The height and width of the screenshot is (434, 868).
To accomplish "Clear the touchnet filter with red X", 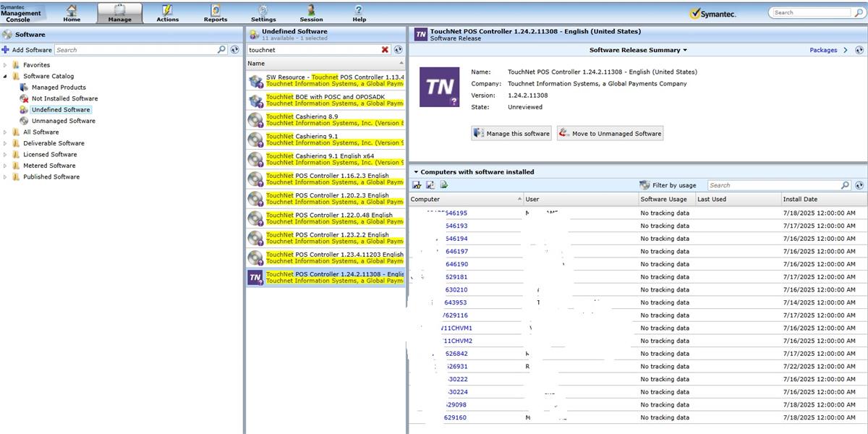I will (x=385, y=50).
